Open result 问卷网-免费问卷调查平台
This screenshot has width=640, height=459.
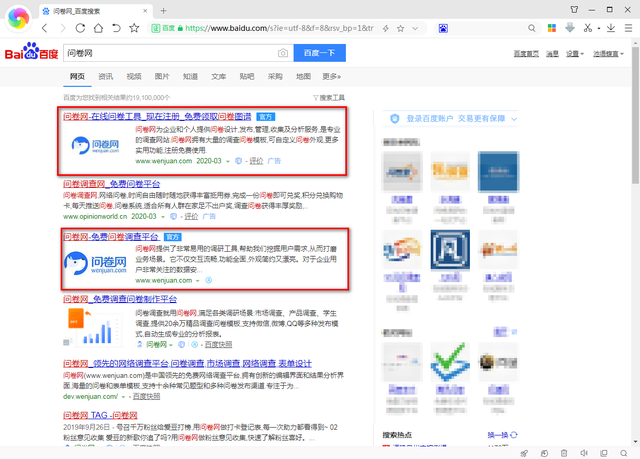click(x=111, y=237)
